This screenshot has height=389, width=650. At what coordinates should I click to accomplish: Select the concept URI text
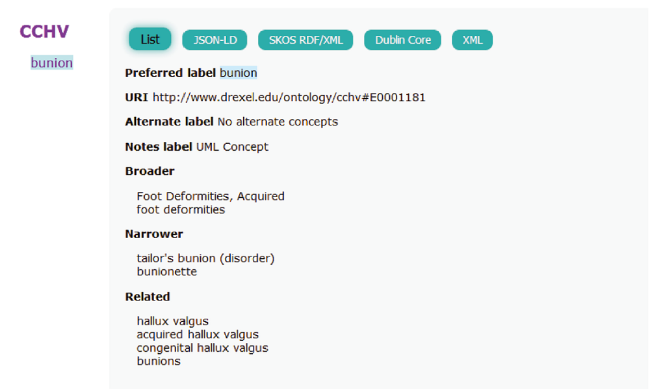(289, 97)
